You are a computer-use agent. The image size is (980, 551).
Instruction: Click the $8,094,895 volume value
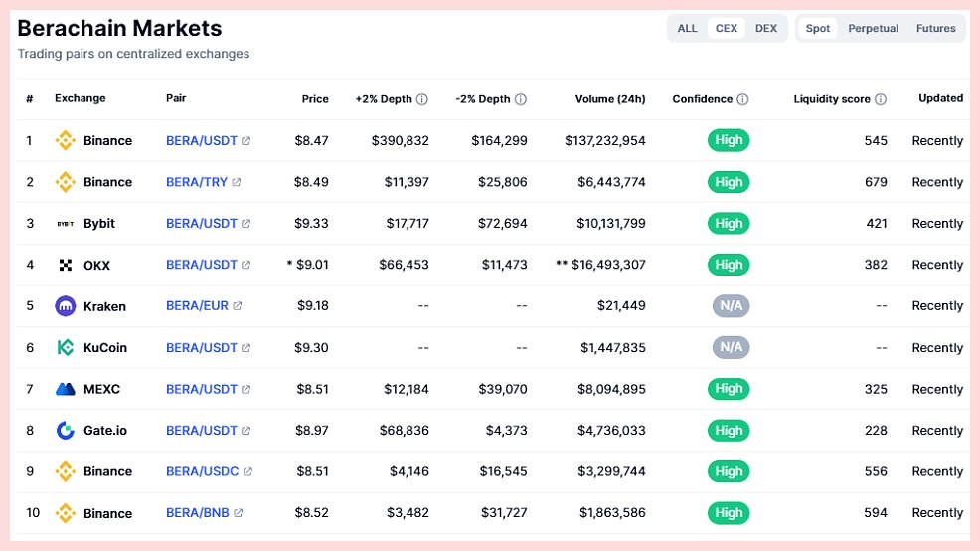point(611,389)
